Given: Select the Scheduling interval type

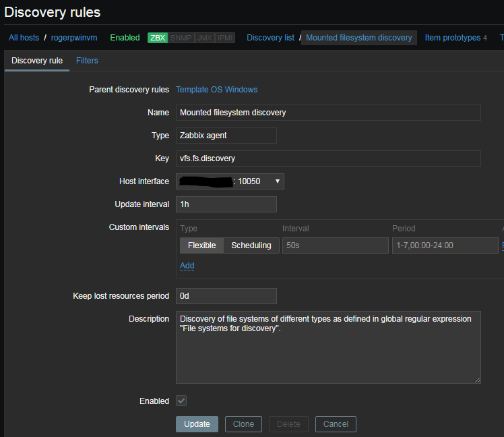Looking at the screenshot, I should click(251, 245).
